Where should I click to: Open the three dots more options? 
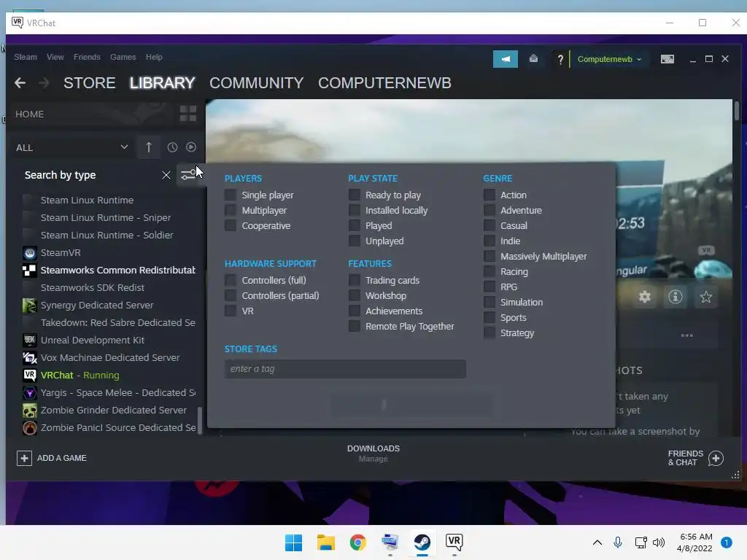point(687,335)
